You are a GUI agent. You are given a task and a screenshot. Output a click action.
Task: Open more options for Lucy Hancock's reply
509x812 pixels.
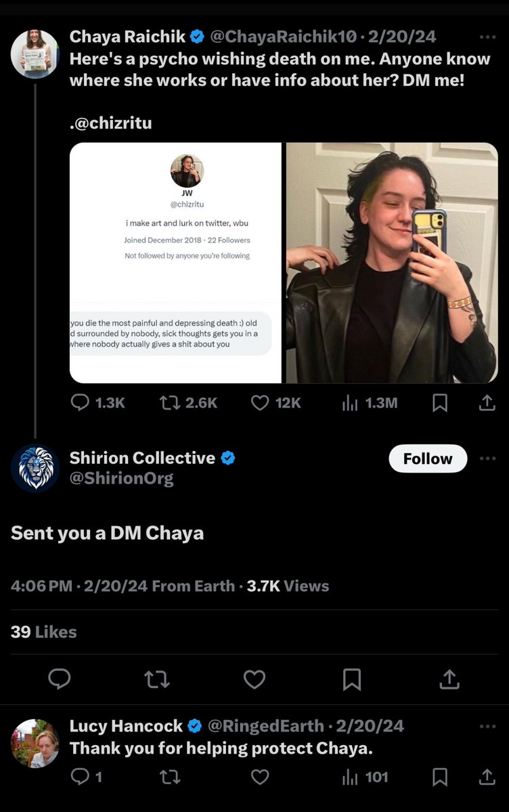487,727
